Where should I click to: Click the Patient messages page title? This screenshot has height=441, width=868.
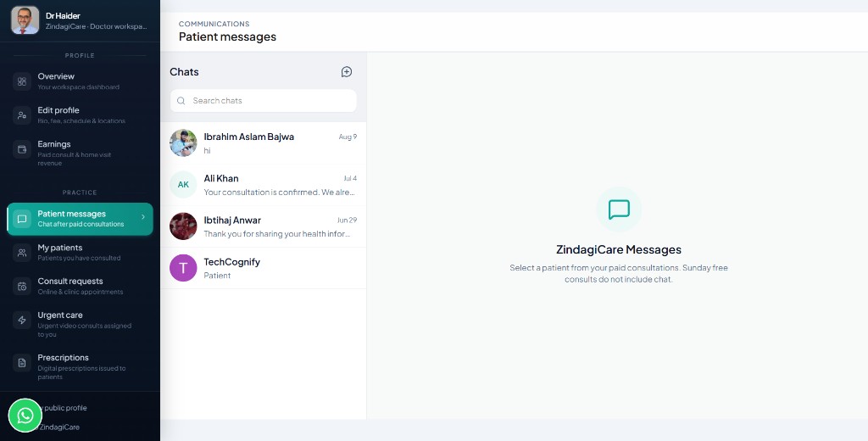point(227,37)
